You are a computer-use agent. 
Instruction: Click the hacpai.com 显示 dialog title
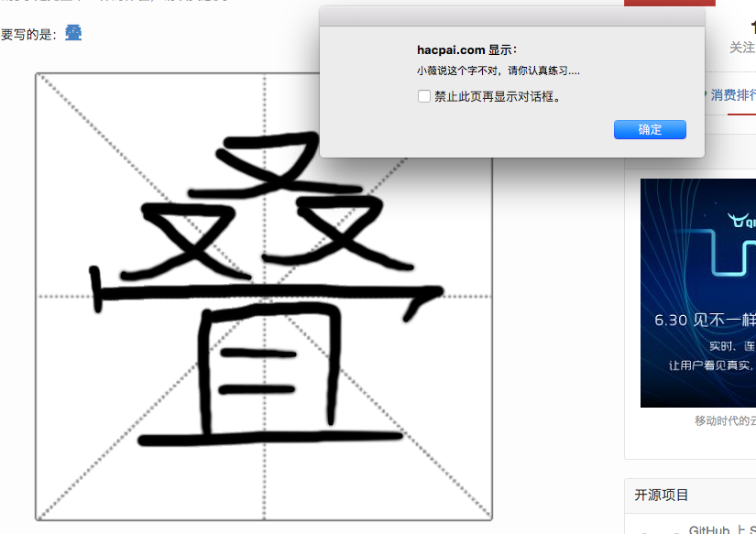tap(466, 49)
